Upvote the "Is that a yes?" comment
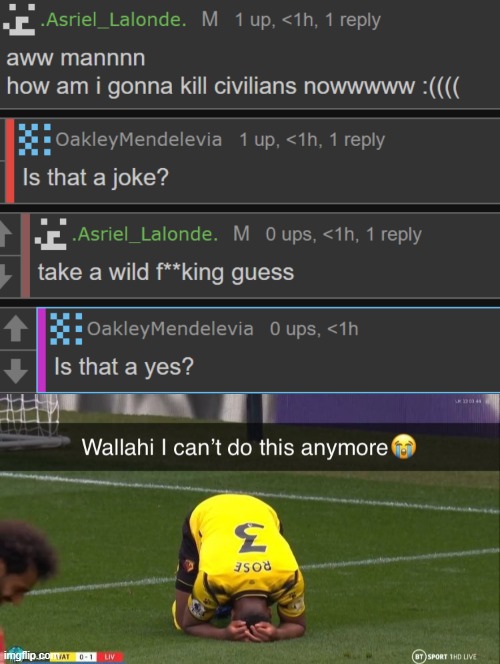 click(x=16, y=329)
